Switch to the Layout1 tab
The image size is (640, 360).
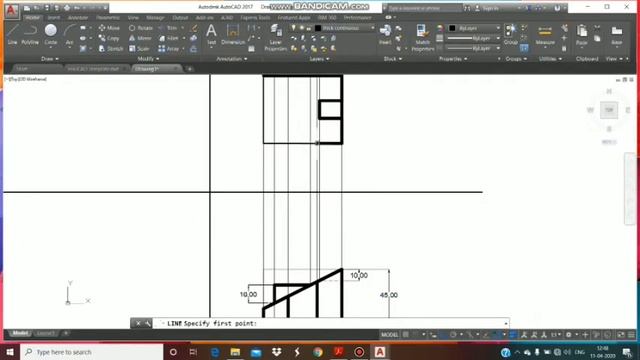(45, 333)
